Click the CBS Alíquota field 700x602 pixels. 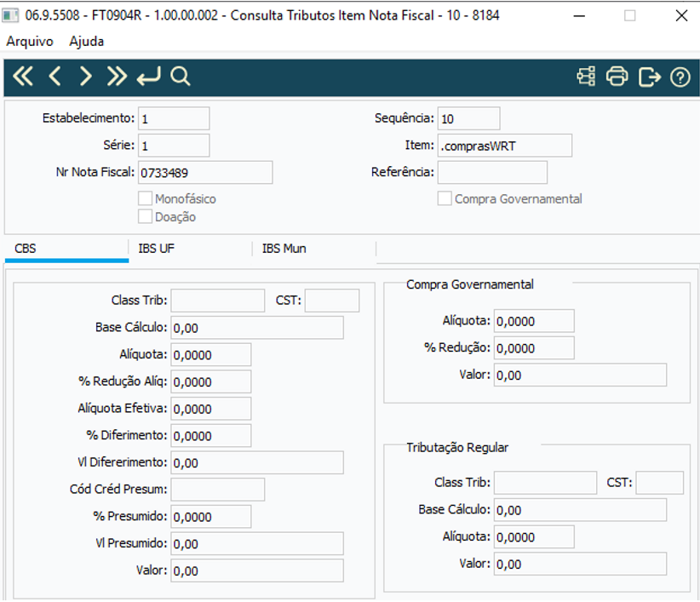tap(210, 355)
